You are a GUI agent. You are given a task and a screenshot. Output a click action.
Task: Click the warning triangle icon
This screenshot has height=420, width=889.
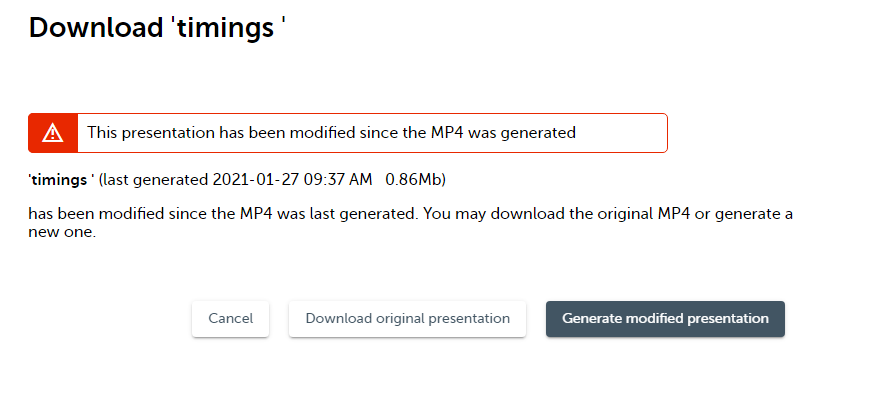click(x=53, y=133)
